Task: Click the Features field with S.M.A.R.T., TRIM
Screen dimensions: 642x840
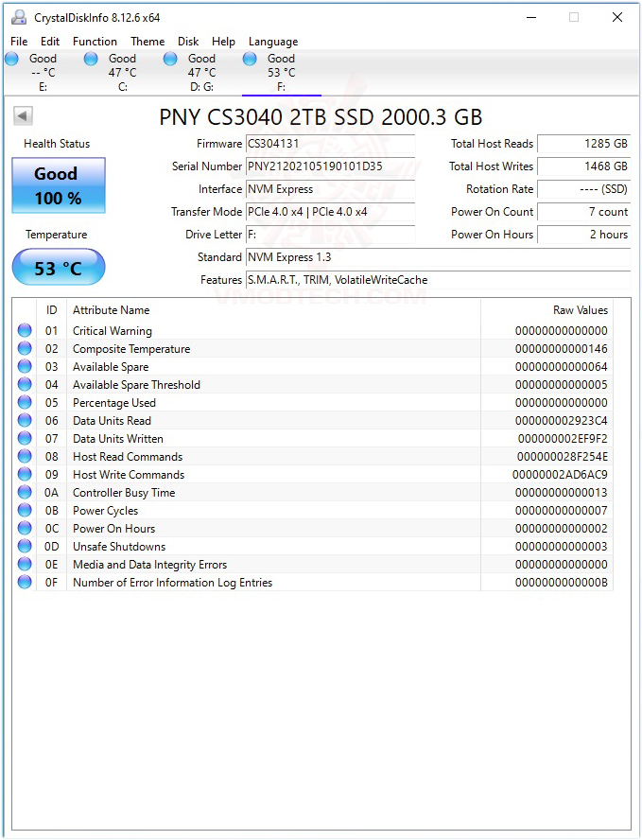Action: point(438,280)
